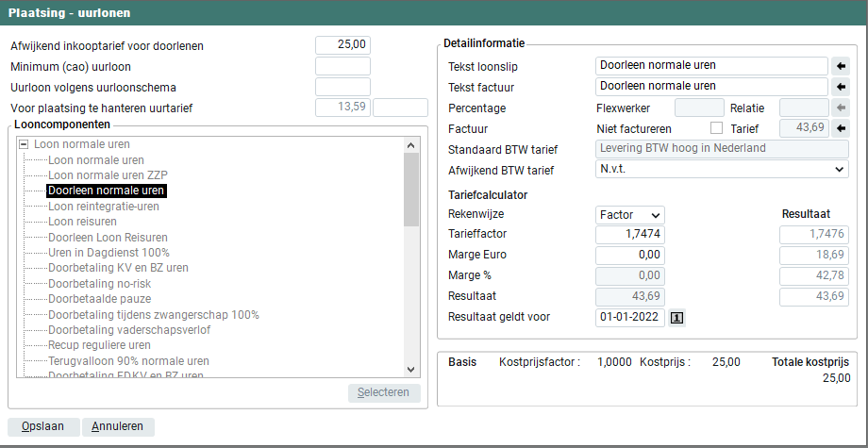Screen dimensions: 868x448
Task: Click the Minimum (cao) uurloon field
Action: [x=342, y=66]
